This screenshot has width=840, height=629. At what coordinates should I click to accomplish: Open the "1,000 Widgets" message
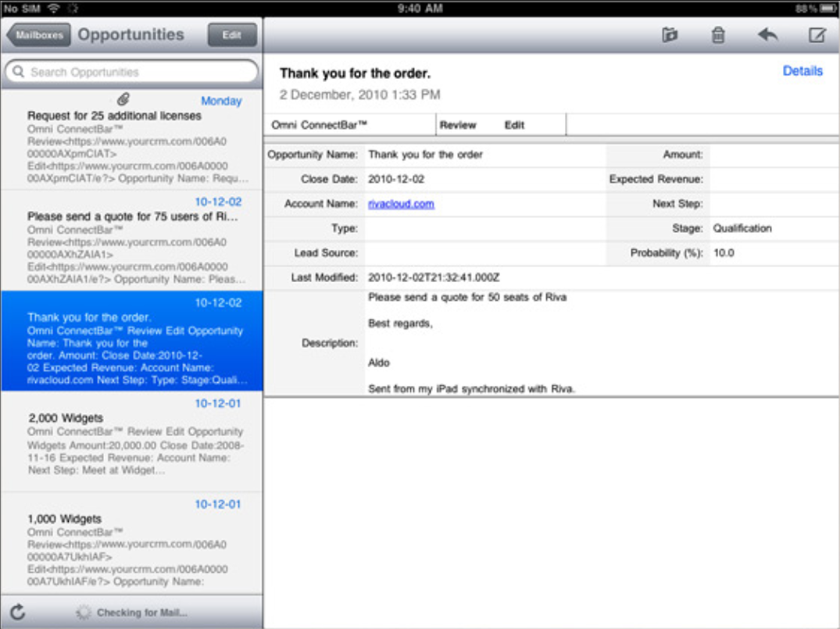(x=132, y=543)
